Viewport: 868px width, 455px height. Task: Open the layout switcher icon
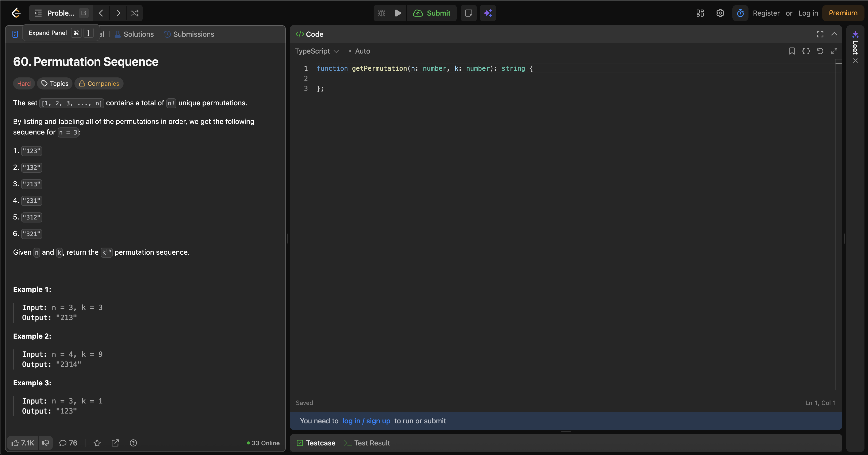tap(700, 13)
